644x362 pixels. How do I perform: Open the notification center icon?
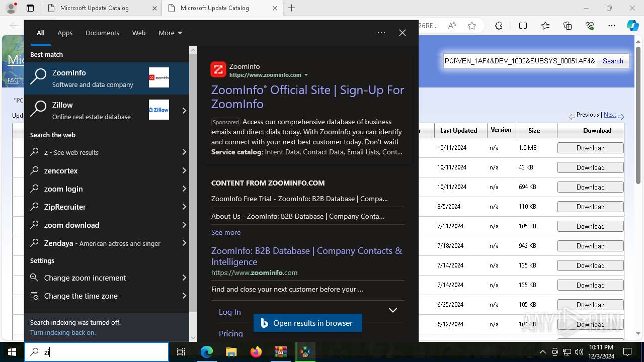627,352
